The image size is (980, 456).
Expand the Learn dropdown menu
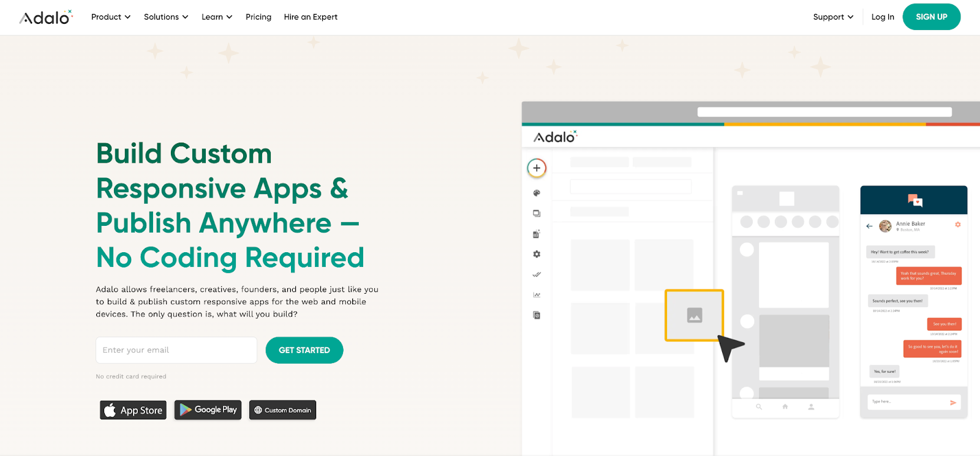point(217,17)
